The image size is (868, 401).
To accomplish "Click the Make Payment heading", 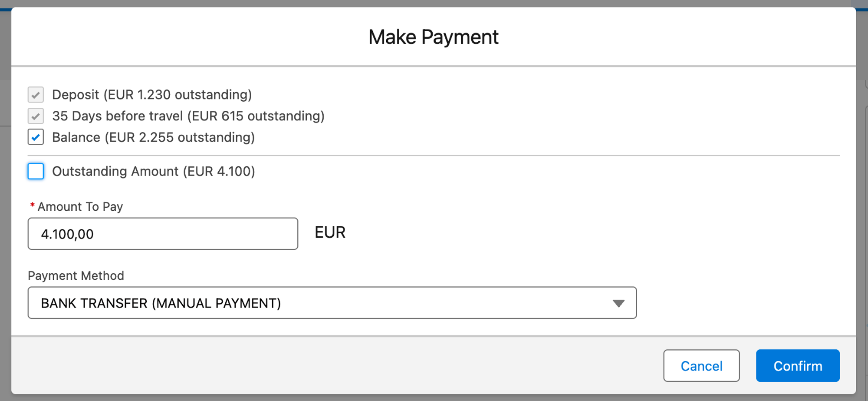I will (433, 37).
